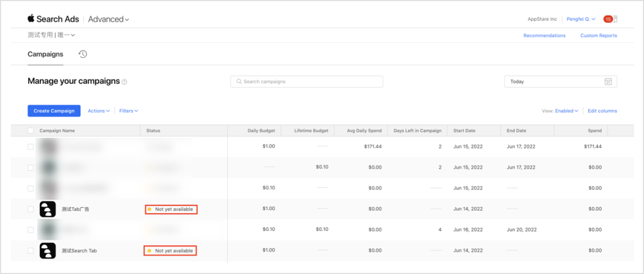
Task: Check the box for 测试Tab广告 campaign
Action: point(31,209)
